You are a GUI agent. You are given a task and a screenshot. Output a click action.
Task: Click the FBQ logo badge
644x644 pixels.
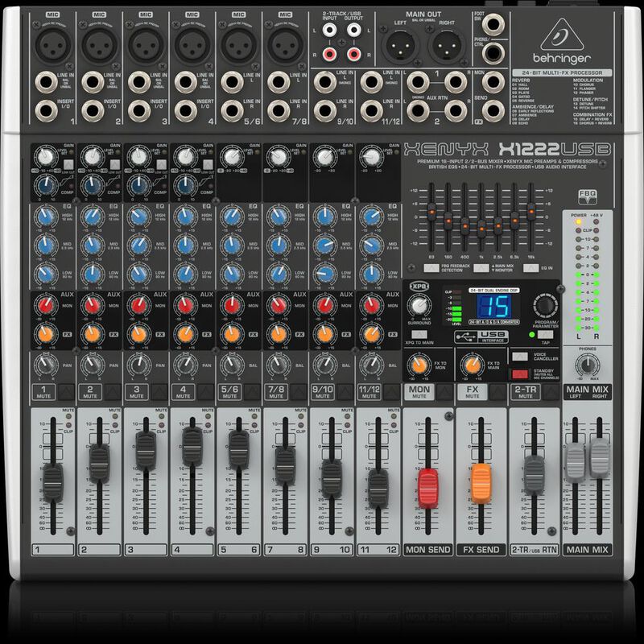point(588,196)
